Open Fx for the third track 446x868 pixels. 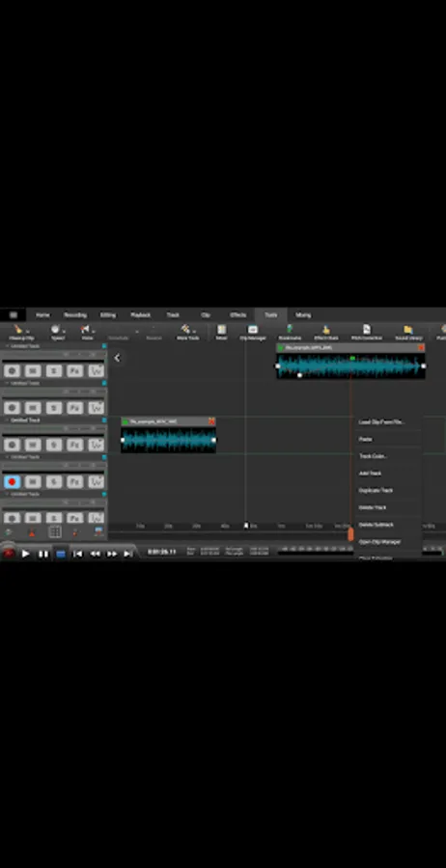[74, 445]
